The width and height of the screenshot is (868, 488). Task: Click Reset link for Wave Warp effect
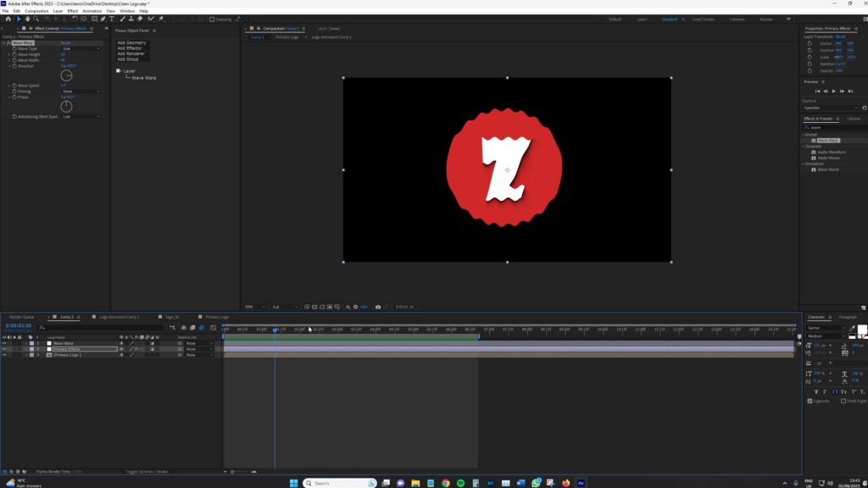tap(66, 42)
